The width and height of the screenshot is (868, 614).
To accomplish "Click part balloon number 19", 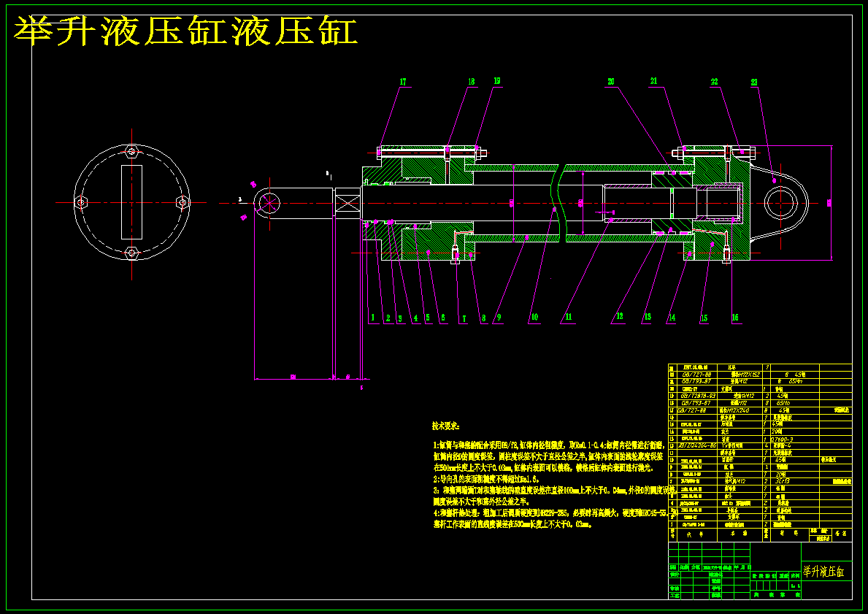I will tap(496, 81).
